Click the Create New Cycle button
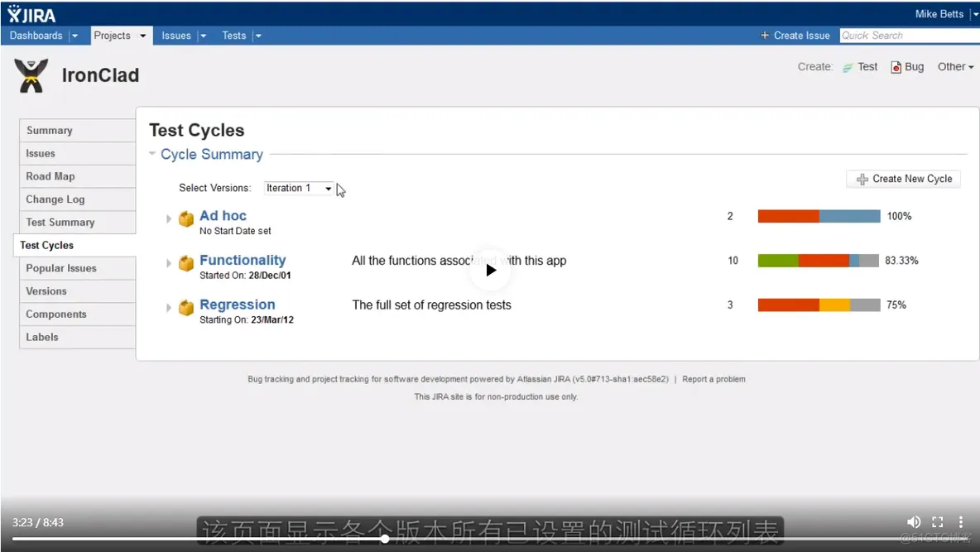 pyautogui.click(x=904, y=179)
